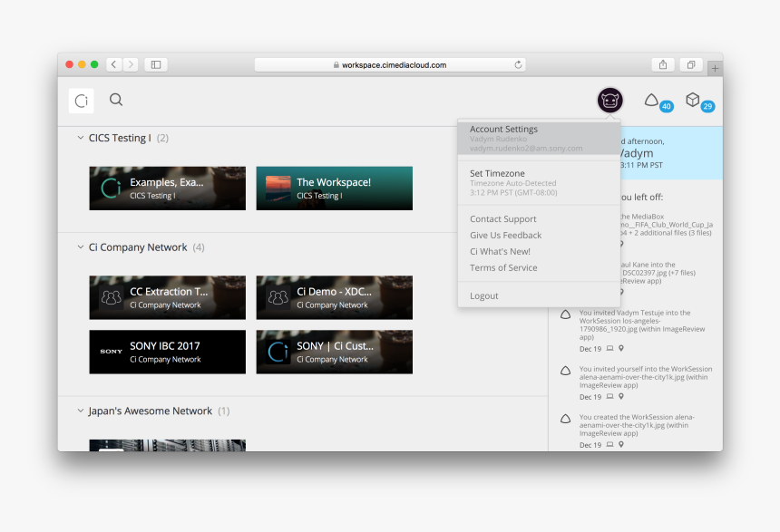Select Account Settings from the menu

coord(503,130)
